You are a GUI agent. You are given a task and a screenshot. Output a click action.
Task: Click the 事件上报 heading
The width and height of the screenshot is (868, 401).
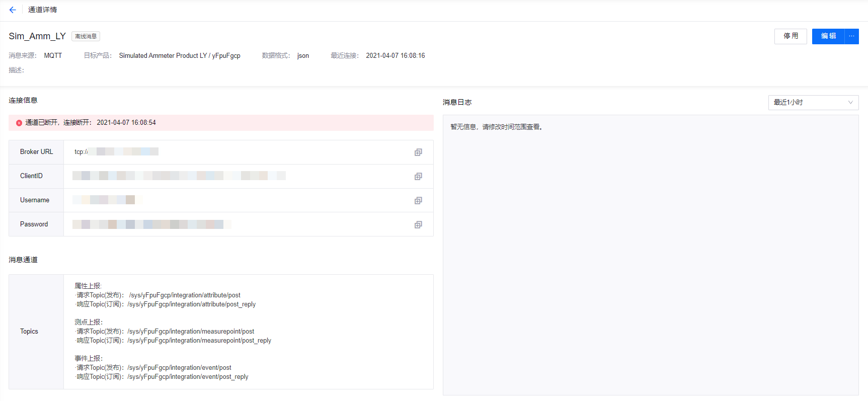[x=88, y=358]
